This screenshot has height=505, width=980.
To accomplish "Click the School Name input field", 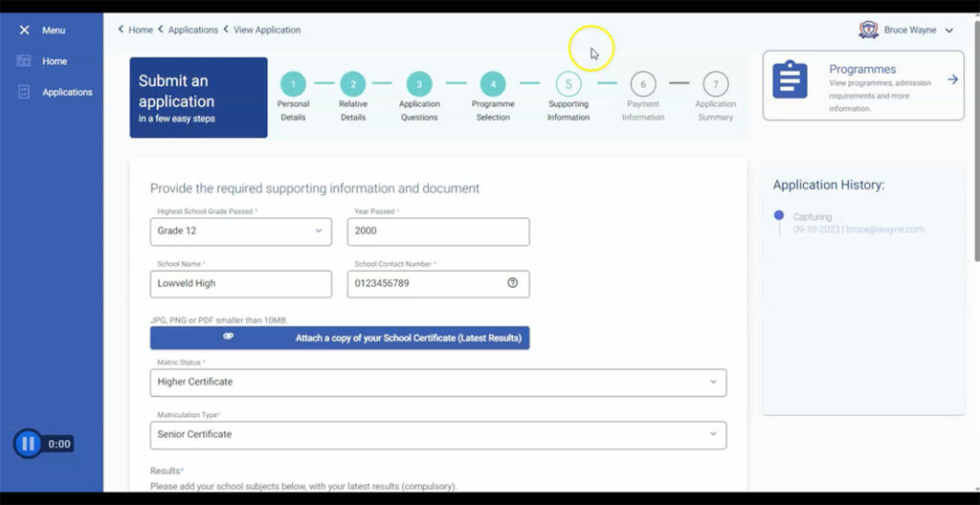I will point(240,284).
